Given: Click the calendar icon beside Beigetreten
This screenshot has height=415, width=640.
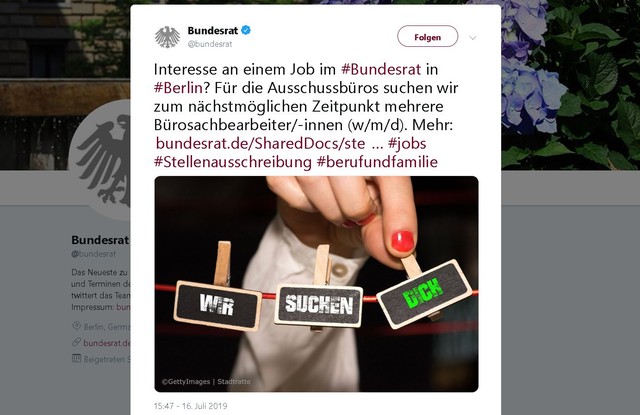Looking at the screenshot, I should (x=76, y=358).
